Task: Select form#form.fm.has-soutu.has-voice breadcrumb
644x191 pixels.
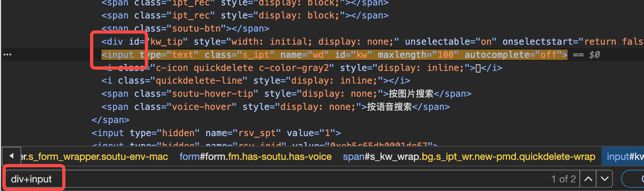Action: tap(255, 157)
